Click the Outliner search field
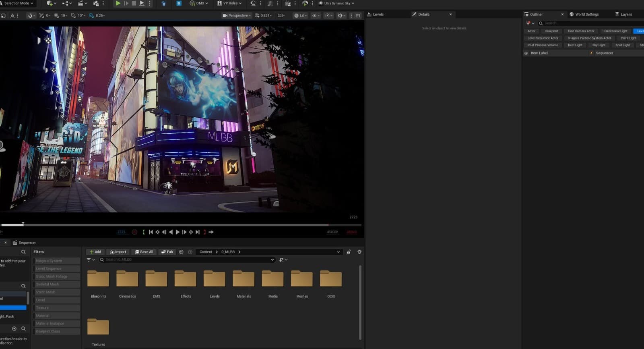Image resolution: width=644 pixels, height=349 pixels. coord(591,23)
